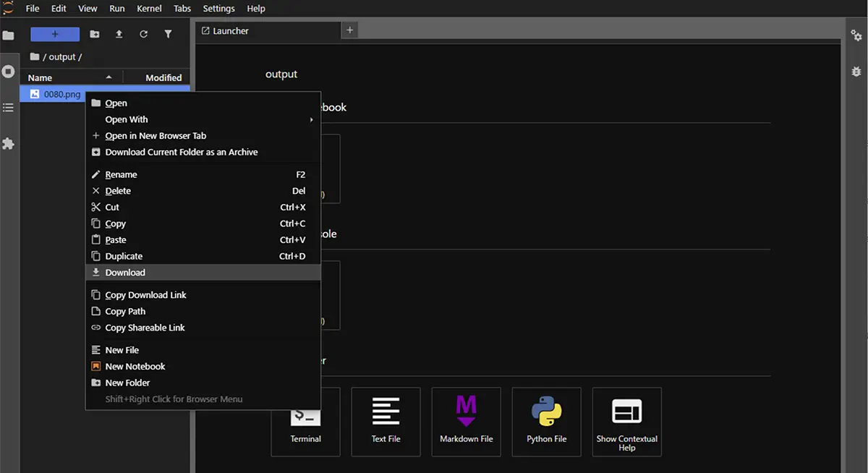
Task: Refresh the file browser list
Action: pyautogui.click(x=143, y=34)
